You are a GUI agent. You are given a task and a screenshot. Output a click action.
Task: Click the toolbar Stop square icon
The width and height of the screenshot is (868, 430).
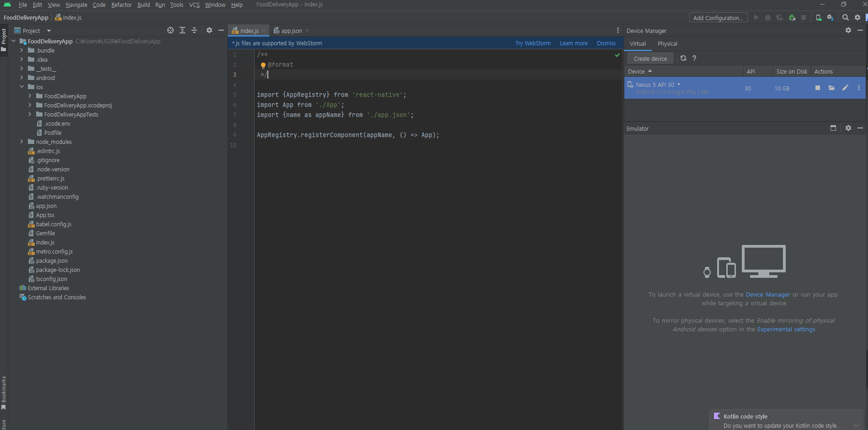(x=804, y=17)
